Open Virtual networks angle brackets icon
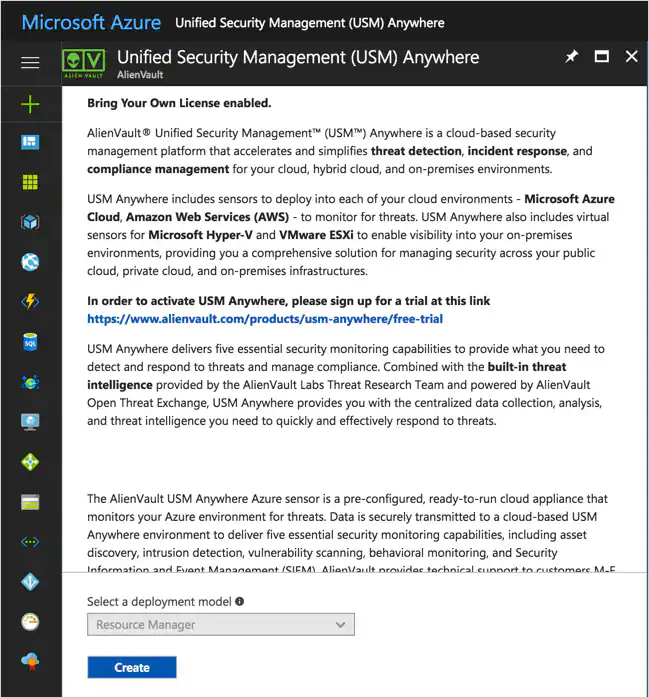The image size is (649, 698). coord(30,542)
